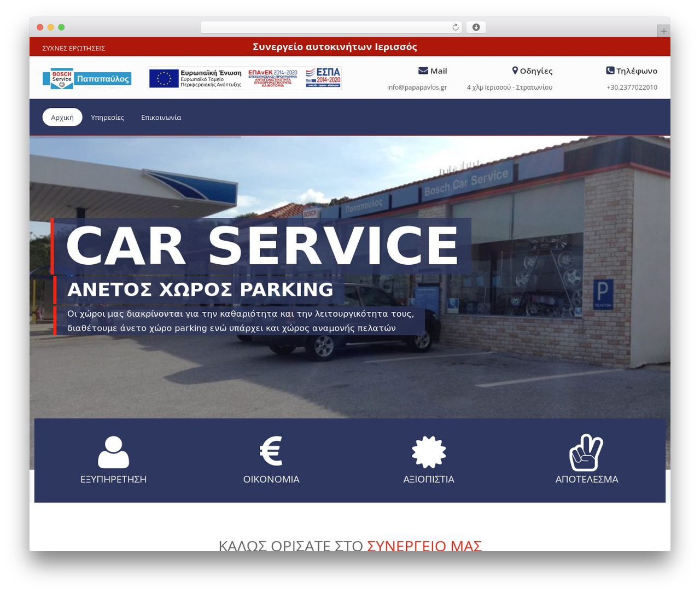This screenshot has height=593, width=700.
Task: Open a new tab with the plus button
Action: click(x=663, y=31)
